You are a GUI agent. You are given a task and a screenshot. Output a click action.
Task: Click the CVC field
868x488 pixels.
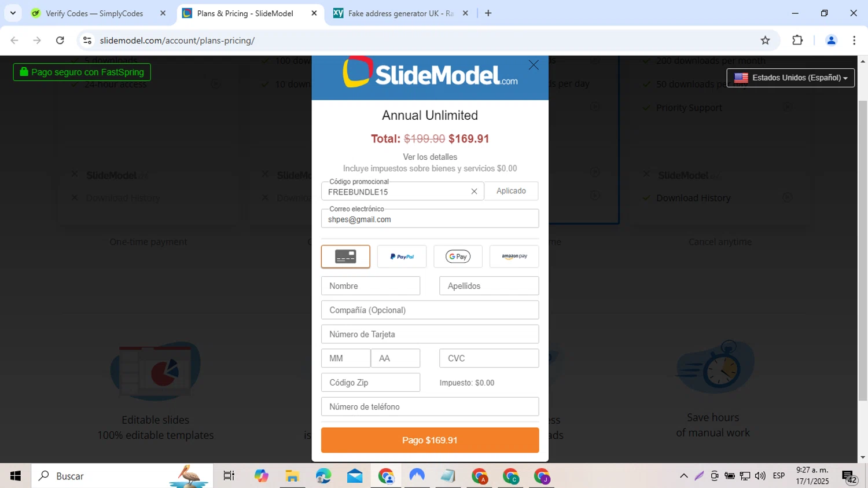(x=489, y=358)
